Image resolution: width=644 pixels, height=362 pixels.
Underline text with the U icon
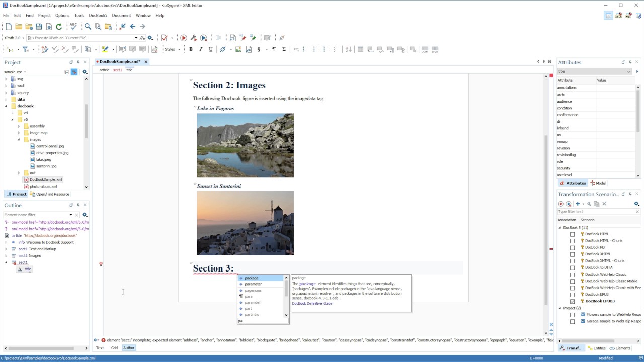click(x=210, y=49)
